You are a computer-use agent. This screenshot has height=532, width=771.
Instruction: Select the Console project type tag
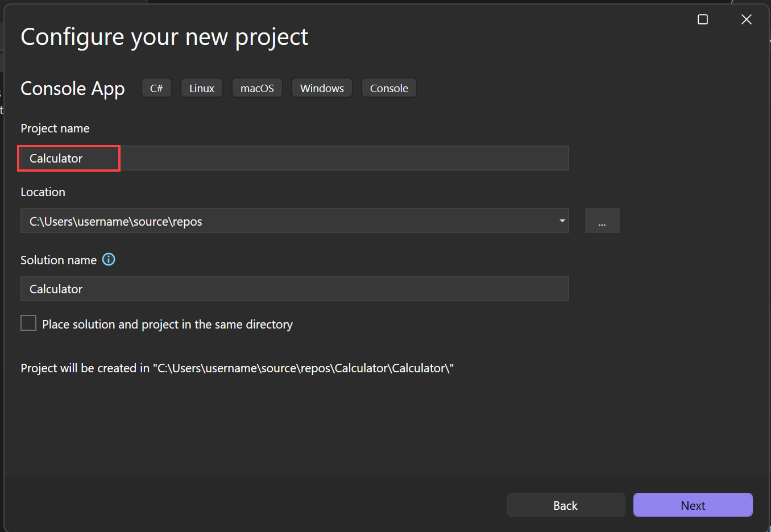click(x=389, y=88)
